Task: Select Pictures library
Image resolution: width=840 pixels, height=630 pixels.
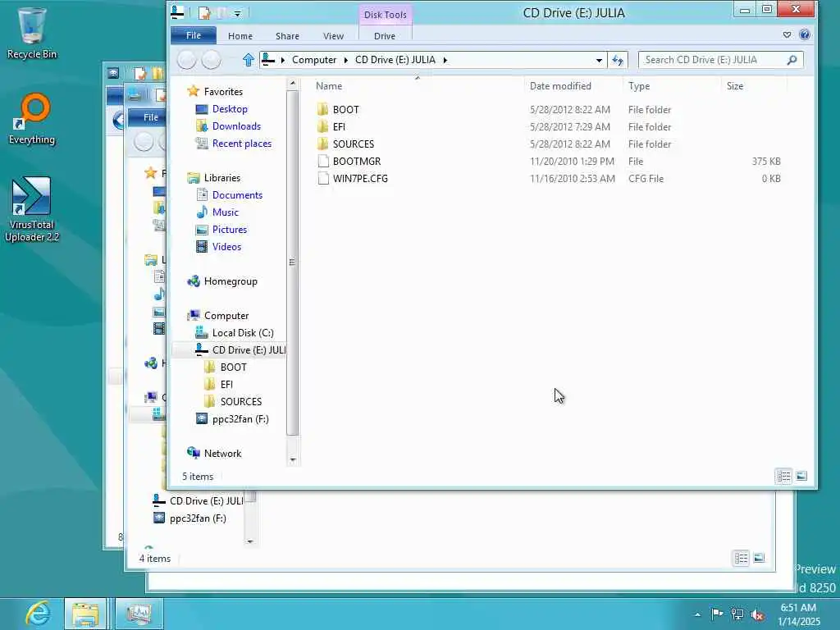Action: 230,230
